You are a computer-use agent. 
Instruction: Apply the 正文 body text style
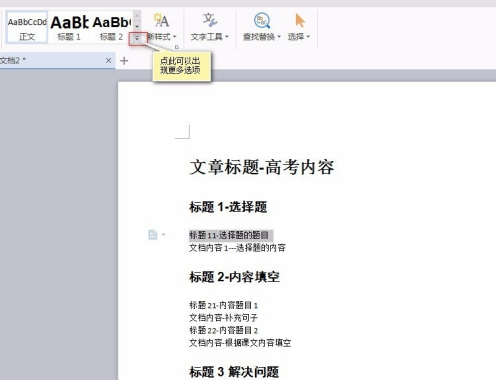(x=27, y=27)
